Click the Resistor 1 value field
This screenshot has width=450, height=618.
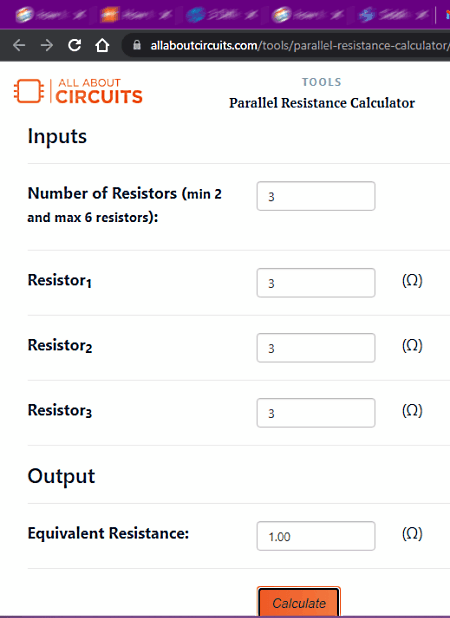click(x=316, y=283)
